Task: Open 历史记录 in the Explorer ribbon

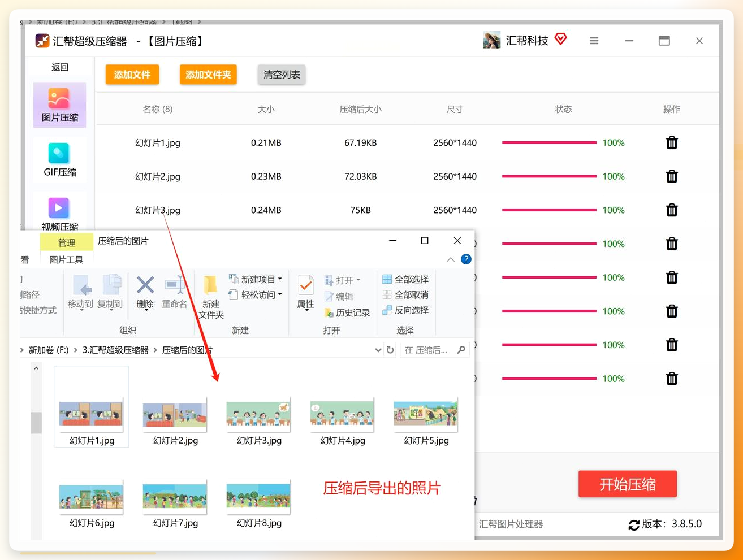Action: tap(347, 312)
